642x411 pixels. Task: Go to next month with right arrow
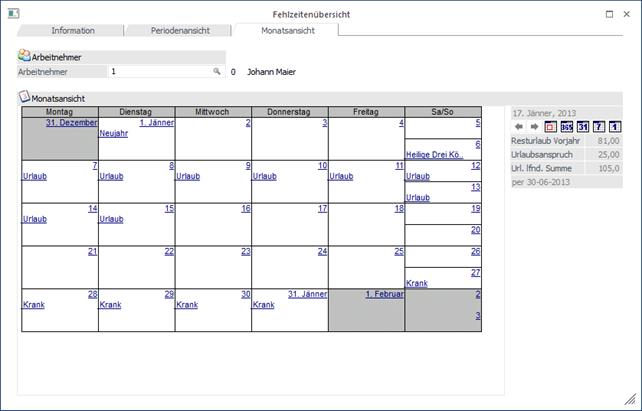coord(534,127)
